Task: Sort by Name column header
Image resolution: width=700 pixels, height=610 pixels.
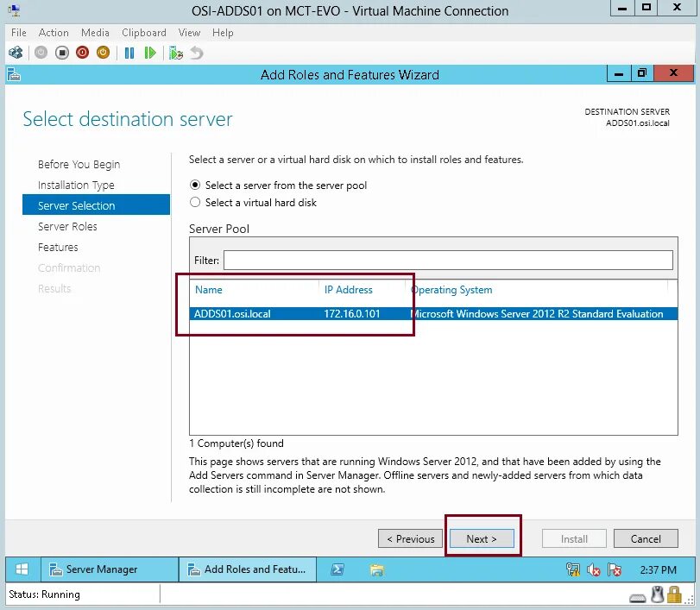Action: click(209, 289)
